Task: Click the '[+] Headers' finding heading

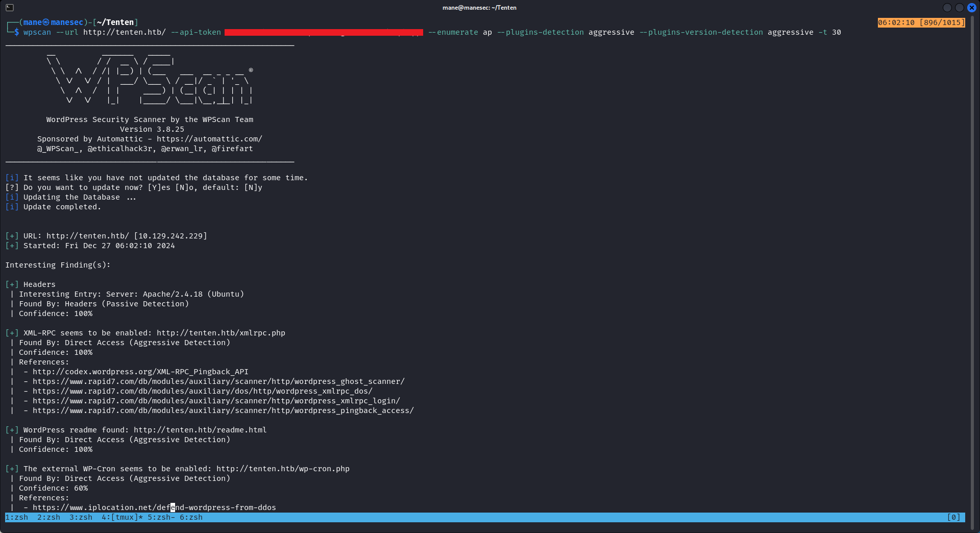Action: tap(31, 284)
